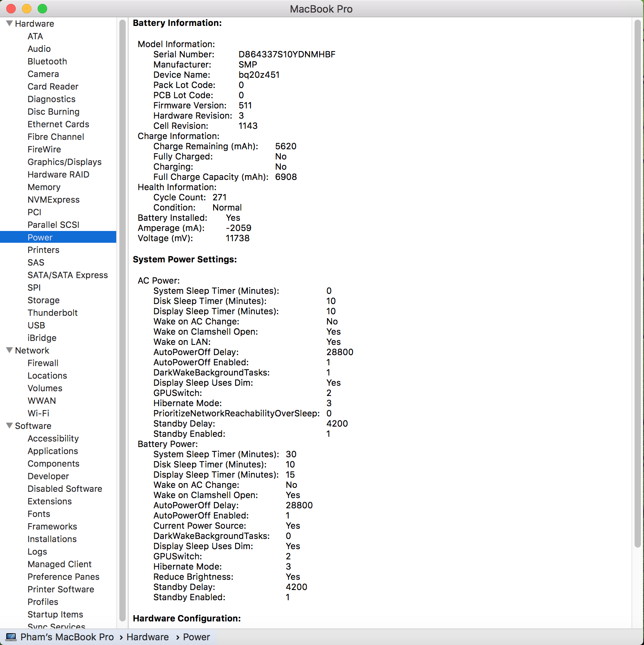Image resolution: width=644 pixels, height=645 pixels.
Task: Click the MacBook icon in the path bar
Action: [x=11, y=637]
